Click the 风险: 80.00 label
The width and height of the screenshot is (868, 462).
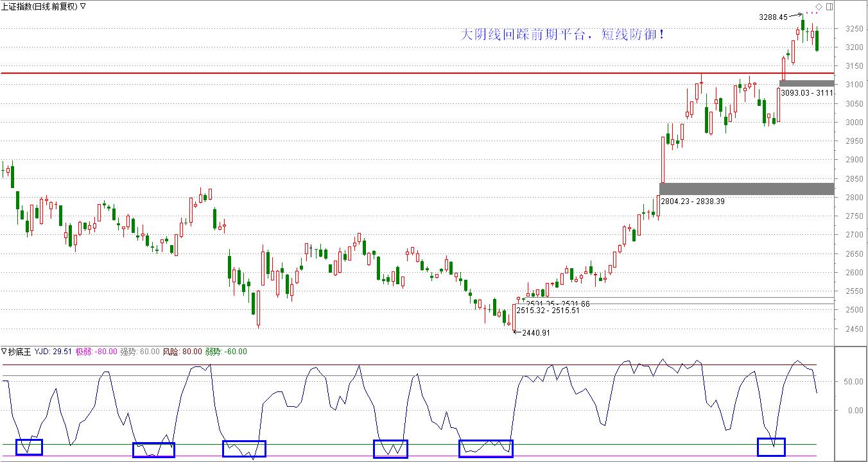181,352
